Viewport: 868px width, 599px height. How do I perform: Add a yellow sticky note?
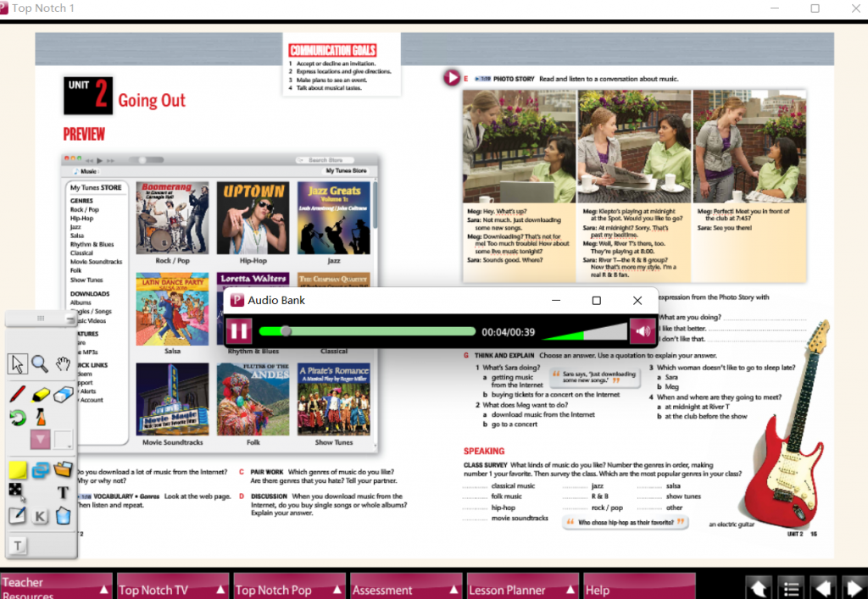point(17,469)
